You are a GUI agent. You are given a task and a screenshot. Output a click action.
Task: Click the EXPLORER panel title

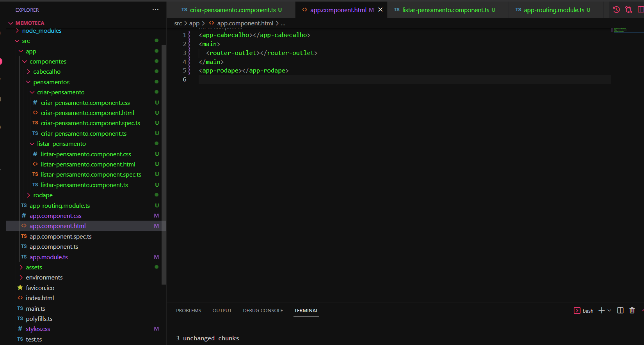[x=27, y=10]
